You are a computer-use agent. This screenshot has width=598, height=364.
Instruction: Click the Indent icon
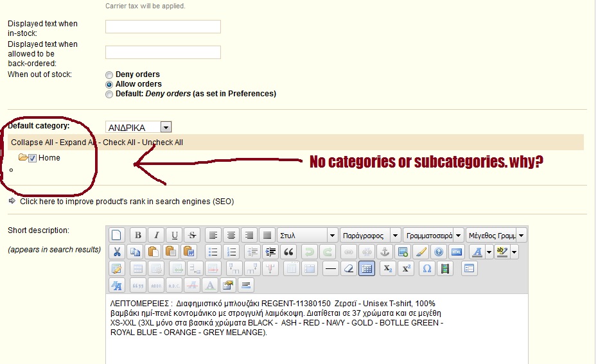click(x=270, y=252)
